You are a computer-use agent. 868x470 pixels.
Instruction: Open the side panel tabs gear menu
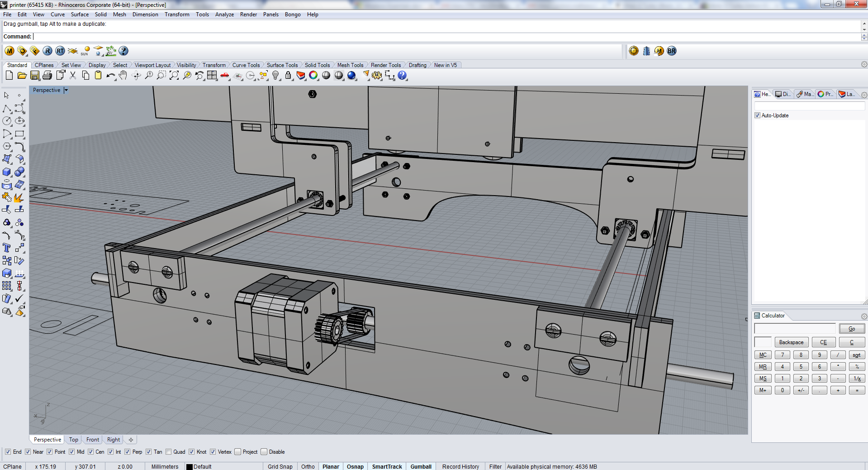864,95
